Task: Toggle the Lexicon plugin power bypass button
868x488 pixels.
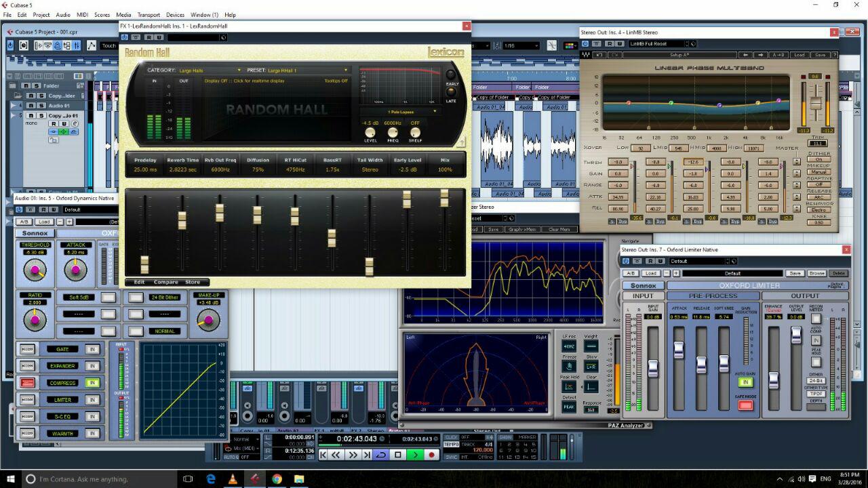Action: click(125, 37)
